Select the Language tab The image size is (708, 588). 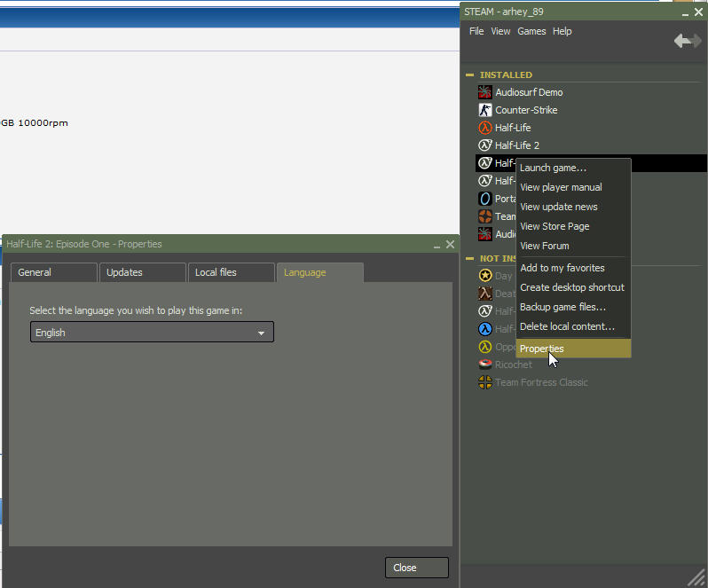pyautogui.click(x=319, y=272)
